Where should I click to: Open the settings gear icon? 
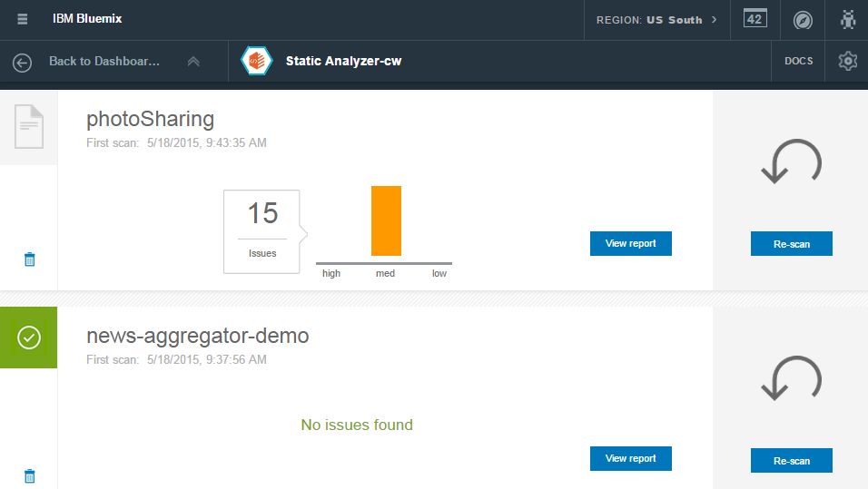tap(847, 61)
